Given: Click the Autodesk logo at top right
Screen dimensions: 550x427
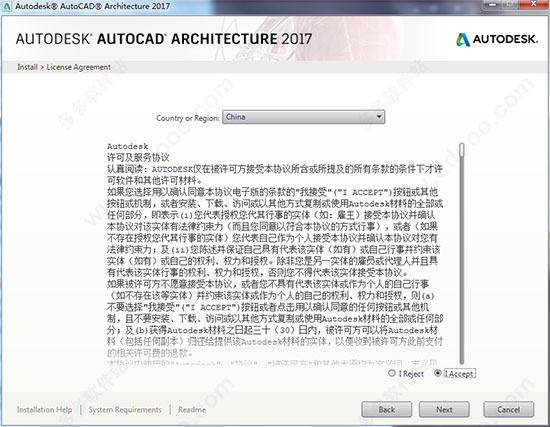Looking at the screenshot, I should 497,39.
